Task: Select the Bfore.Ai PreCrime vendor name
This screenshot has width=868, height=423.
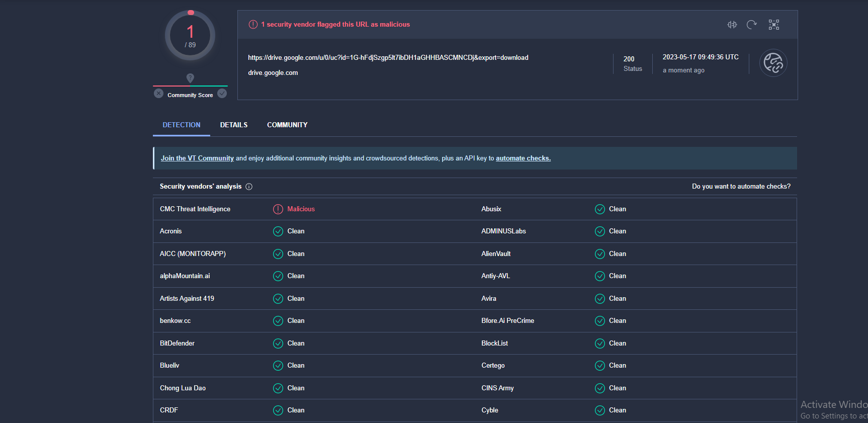Action: tap(508, 321)
